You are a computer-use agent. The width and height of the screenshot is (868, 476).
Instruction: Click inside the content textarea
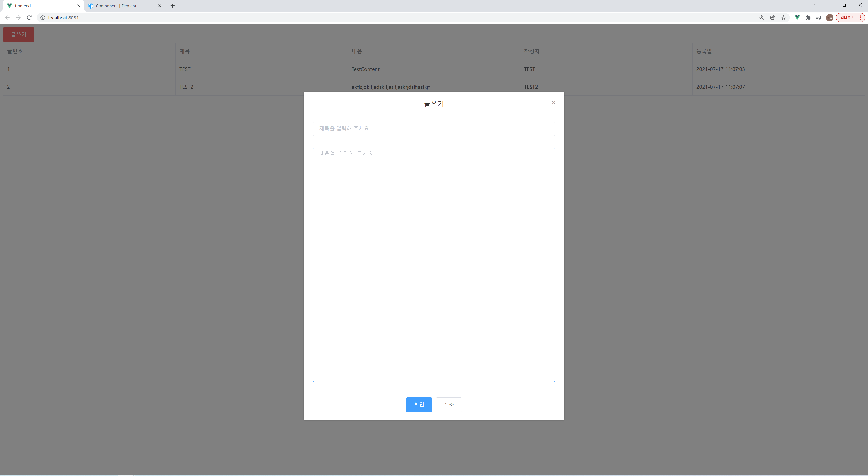434,264
